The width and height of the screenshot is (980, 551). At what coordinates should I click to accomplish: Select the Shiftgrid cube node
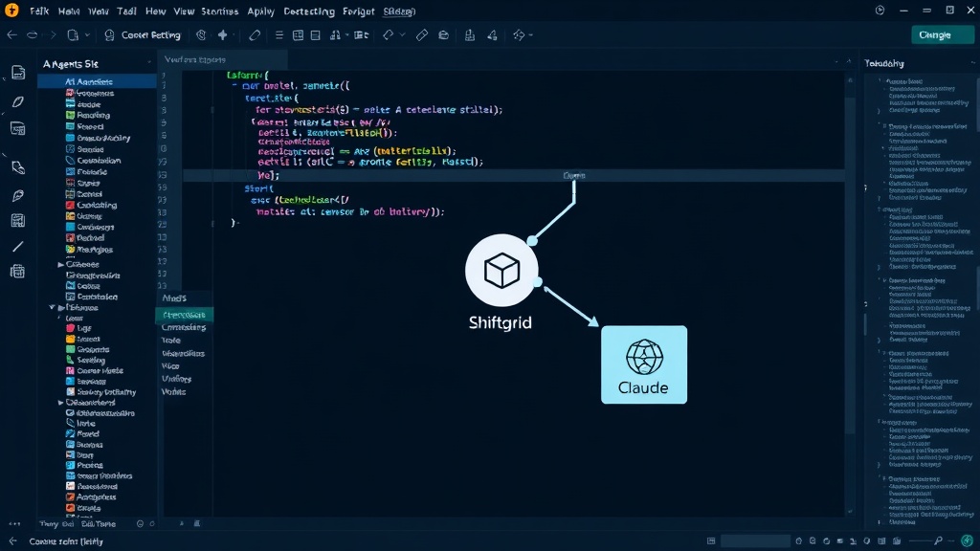501,271
